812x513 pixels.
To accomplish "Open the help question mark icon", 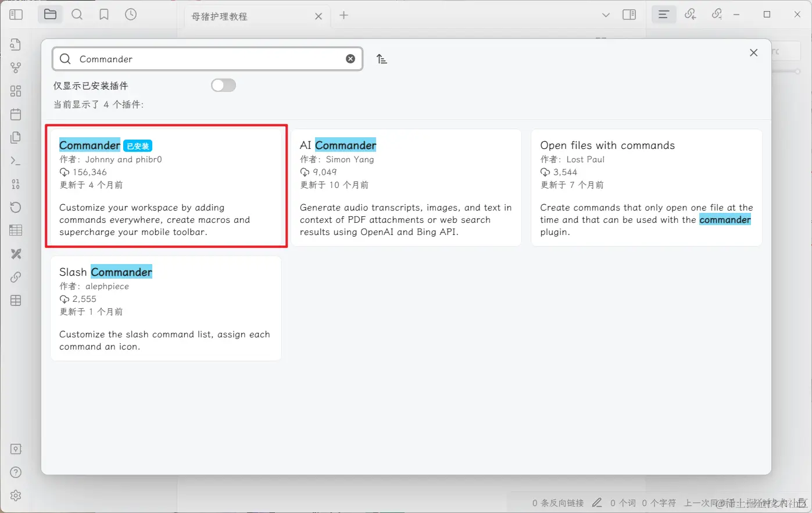I will click(16, 472).
